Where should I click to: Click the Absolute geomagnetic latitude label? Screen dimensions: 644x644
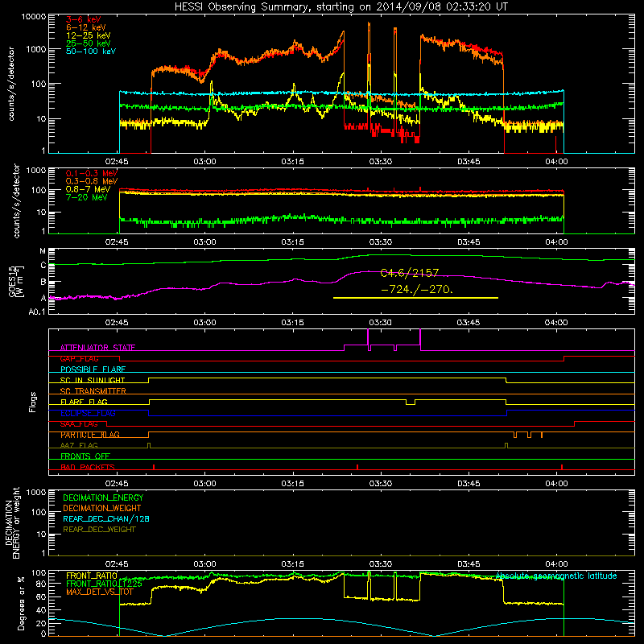556,576
